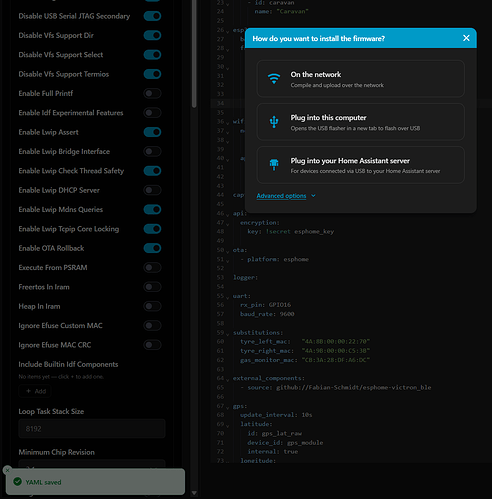492x499 pixels.
Task: Enable Full Printf switch
Action: 152,93
